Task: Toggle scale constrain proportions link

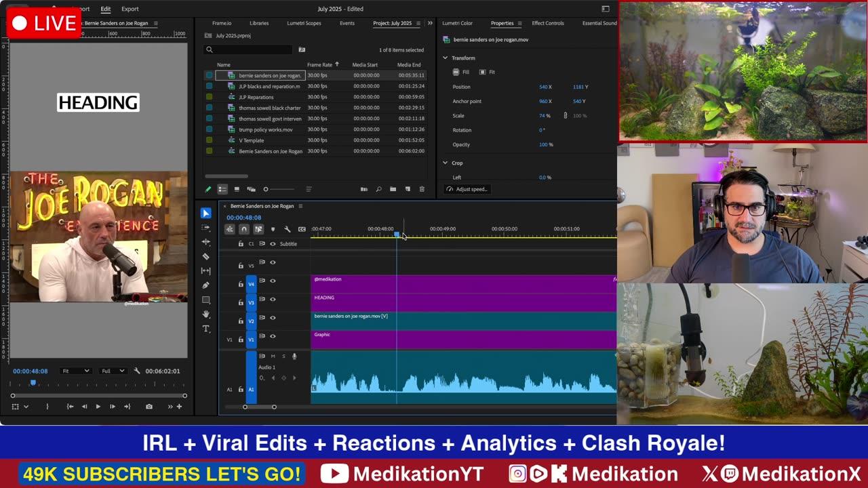Action: 566,115
